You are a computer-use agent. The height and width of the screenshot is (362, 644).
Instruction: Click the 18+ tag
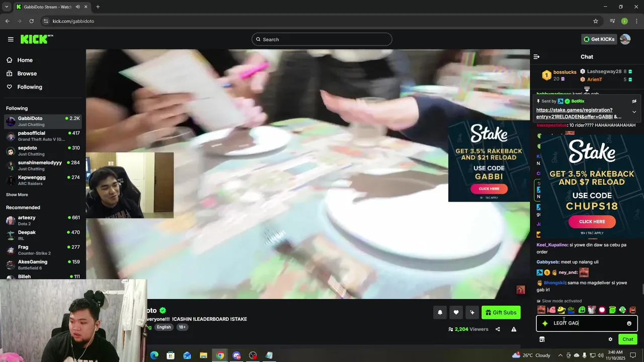(182, 327)
